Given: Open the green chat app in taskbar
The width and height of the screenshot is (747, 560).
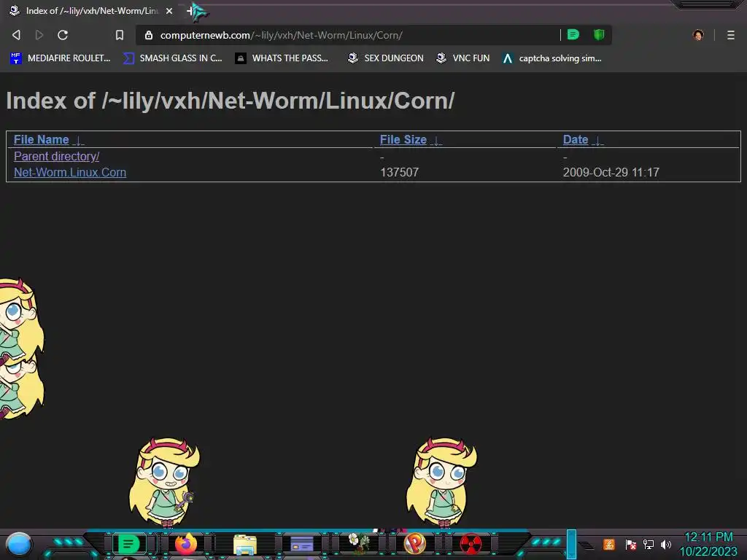Looking at the screenshot, I should tap(128, 544).
